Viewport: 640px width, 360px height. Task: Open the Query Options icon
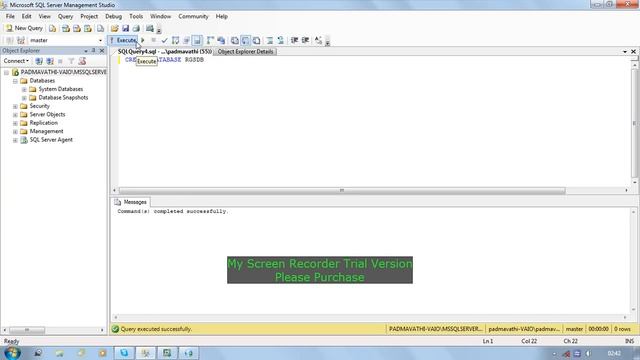click(x=187, y=40)
